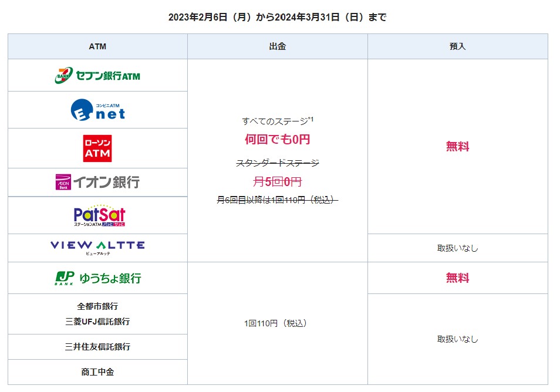Click 無料 in the ゆうちょ銀行 row

pyautogui.click(x=457, y=278)
